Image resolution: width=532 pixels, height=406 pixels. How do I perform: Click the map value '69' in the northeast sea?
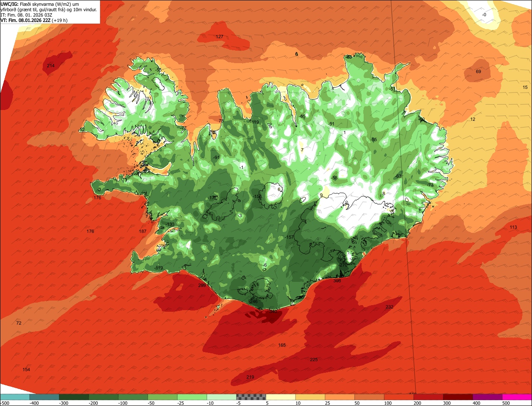pos(478,71)
